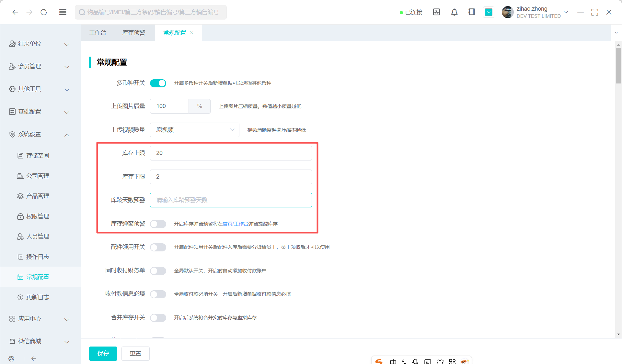
Task: Open 权限管理 in the sidebar
Action: [38, 216]
